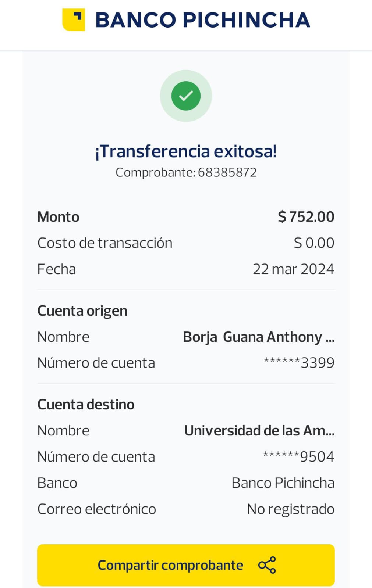
Task: Click the ¡Transferencia exitosa! heading
Action: (x=186, y=151)
